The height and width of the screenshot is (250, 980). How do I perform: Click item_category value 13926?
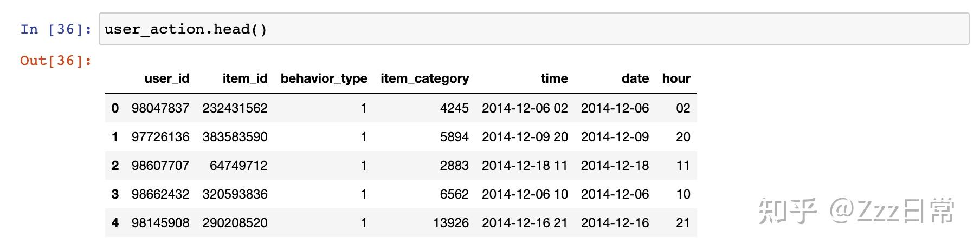[450, 223]
